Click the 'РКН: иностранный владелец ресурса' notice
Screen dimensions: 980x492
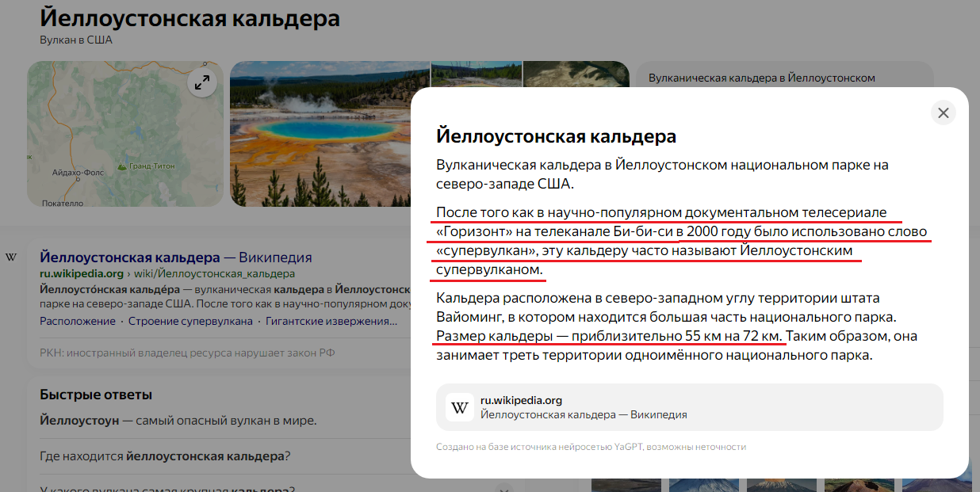(x=187, y=353)
